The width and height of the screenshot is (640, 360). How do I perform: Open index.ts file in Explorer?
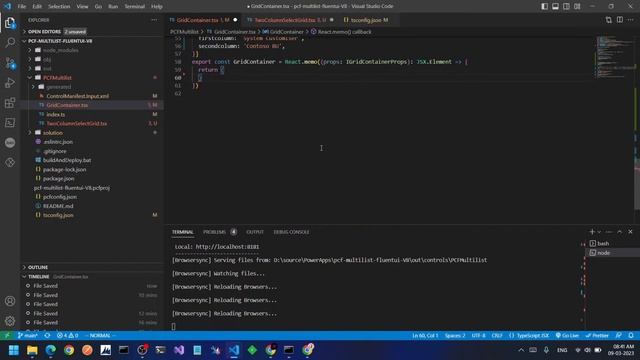(x=56, y=114)
